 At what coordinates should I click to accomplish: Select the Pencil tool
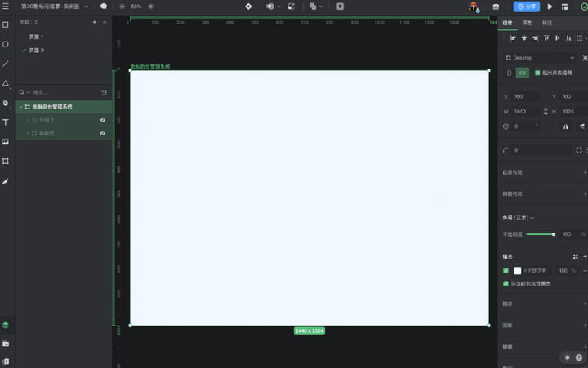point(6,181)
